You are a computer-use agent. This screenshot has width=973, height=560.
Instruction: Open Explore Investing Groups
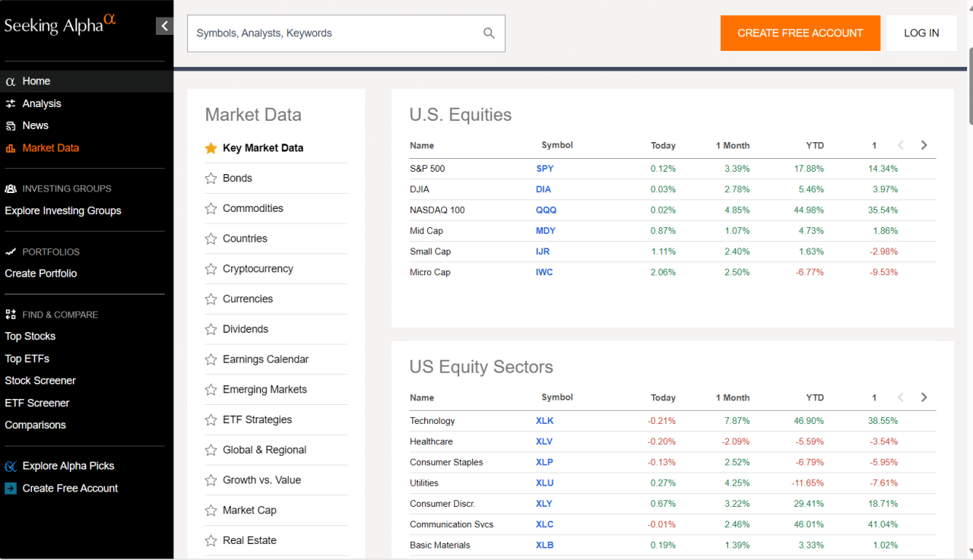pos(63,210)
